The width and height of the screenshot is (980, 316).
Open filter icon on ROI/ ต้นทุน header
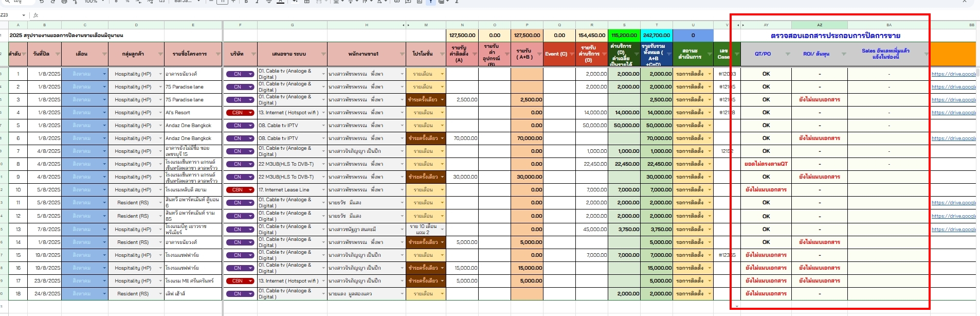pyautogui.click(x=843, y=54)
